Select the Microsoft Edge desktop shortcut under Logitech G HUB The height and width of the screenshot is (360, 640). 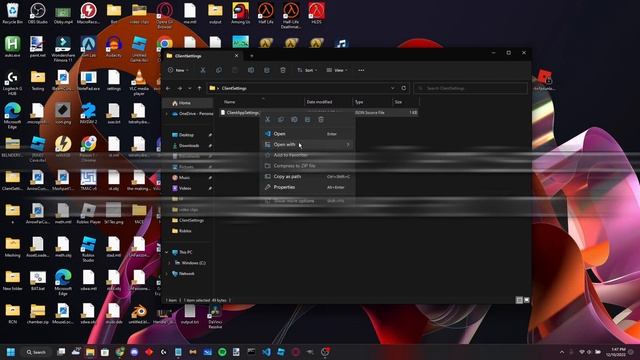click(12, 116)
